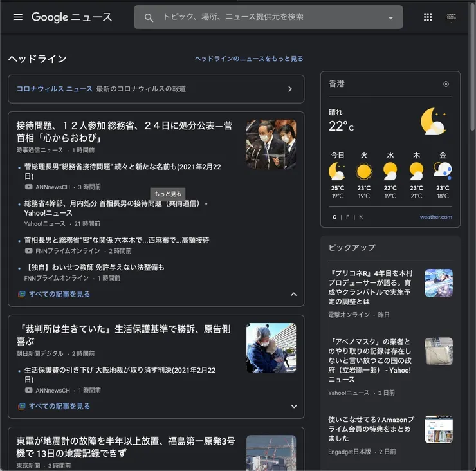Click the 時事通信ニュース source label
This screenshot has width=476, height=471.
tap(40, 150)
